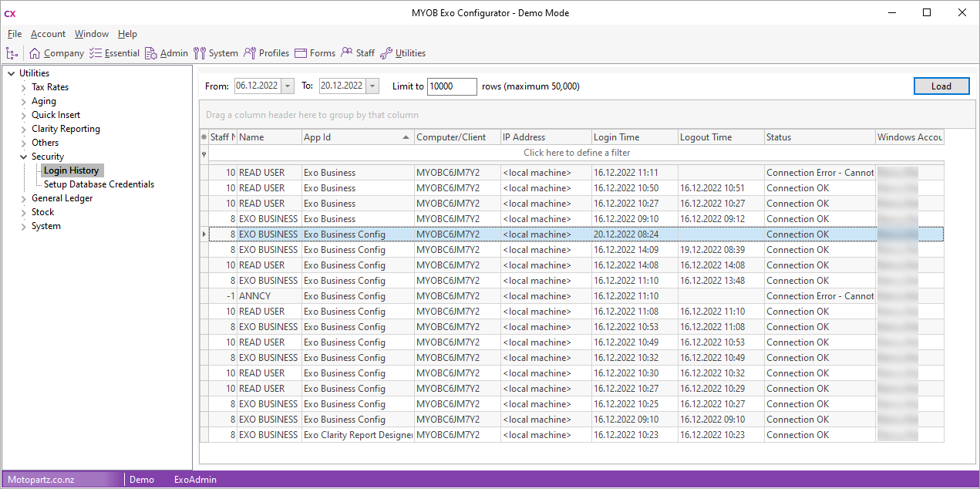The height and width of the screenshot is (489, 980).
Task: Open the Account menu
Action: pyautogui.click(x=48, y=34)
